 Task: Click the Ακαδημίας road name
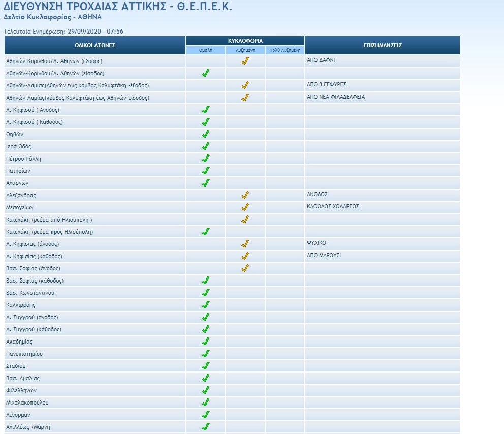[x=19, y=342]
